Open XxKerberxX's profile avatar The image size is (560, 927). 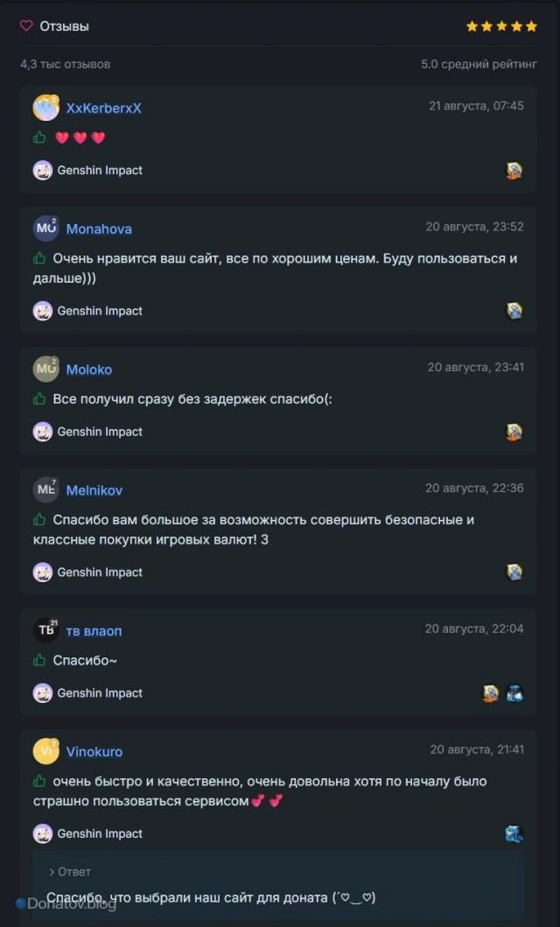pos(45,108)
